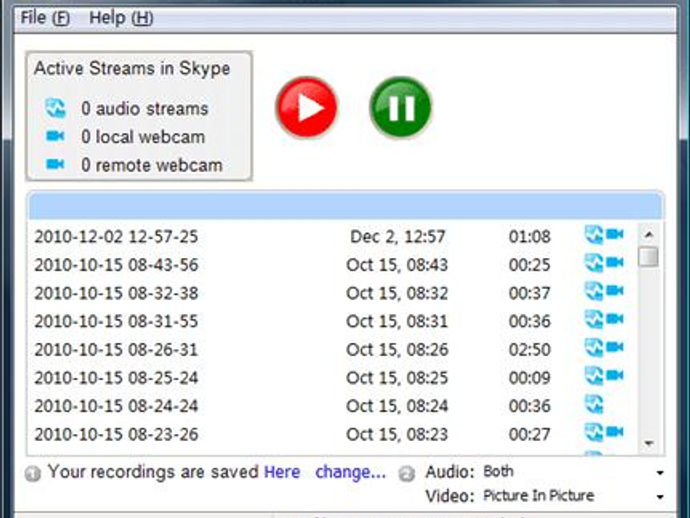Image resolution: width=690 pixels, height=518 pixels.
Task: Click the duration value 01:08
Action: (x=529, y=237)
